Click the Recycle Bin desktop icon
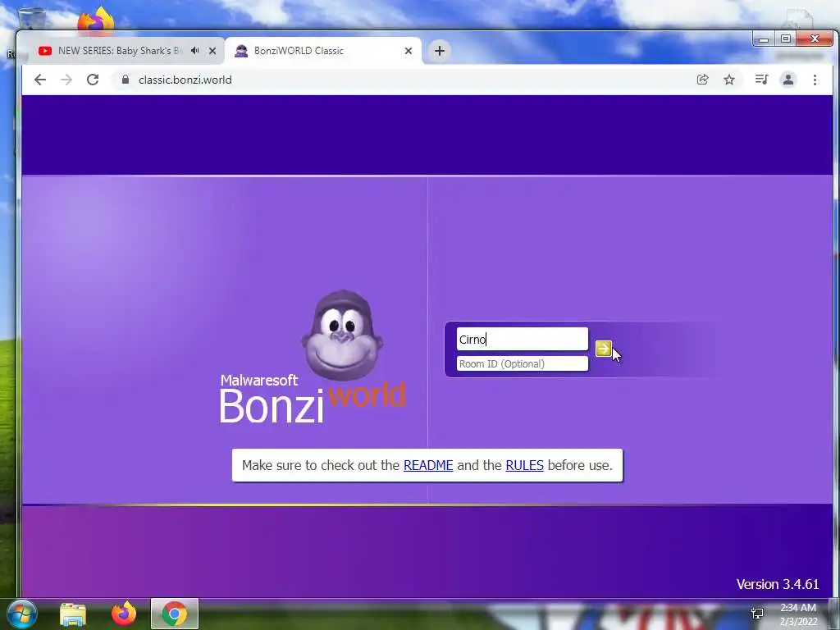 click(x=32, y=19)
